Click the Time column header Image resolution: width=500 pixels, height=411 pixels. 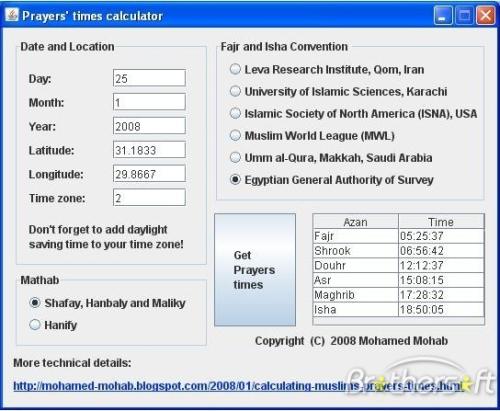(441, 222)
